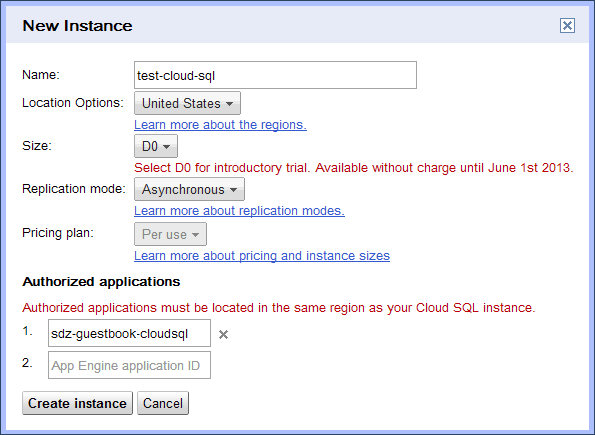Screen dimensions: 595x435
Task: Click the Authorized applications heading
Action: point(101,282)
